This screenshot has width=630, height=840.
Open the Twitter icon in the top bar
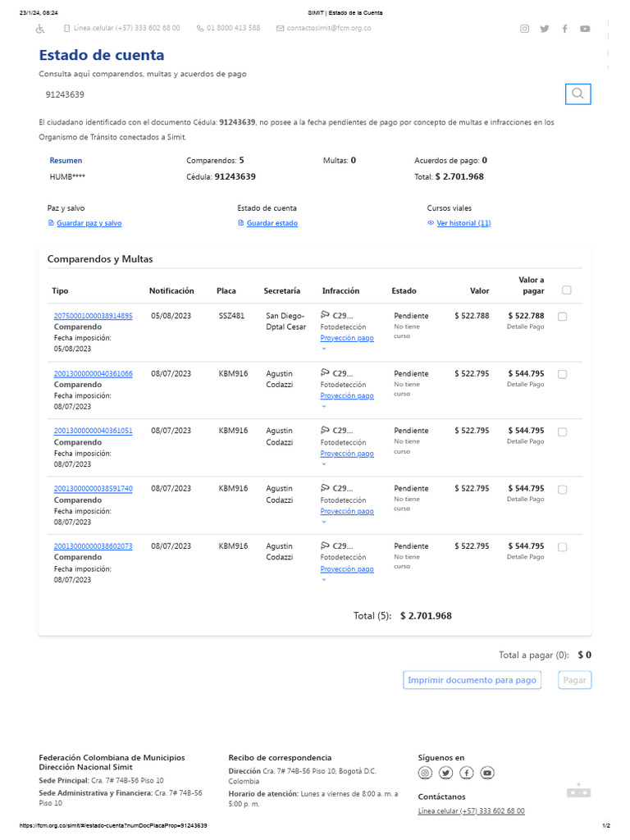pyautogui.click(x=545, y=29)
